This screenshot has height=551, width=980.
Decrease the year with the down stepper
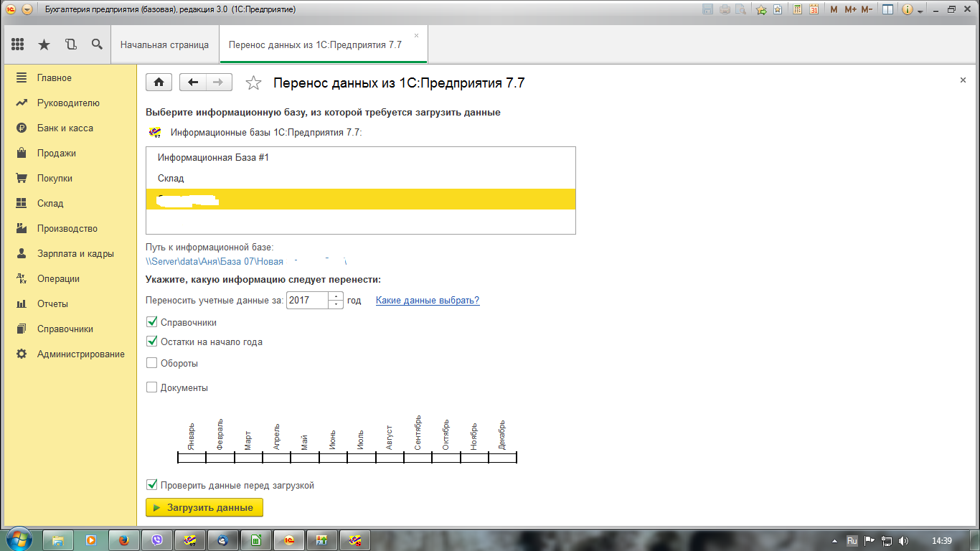[x=336, y=305]
